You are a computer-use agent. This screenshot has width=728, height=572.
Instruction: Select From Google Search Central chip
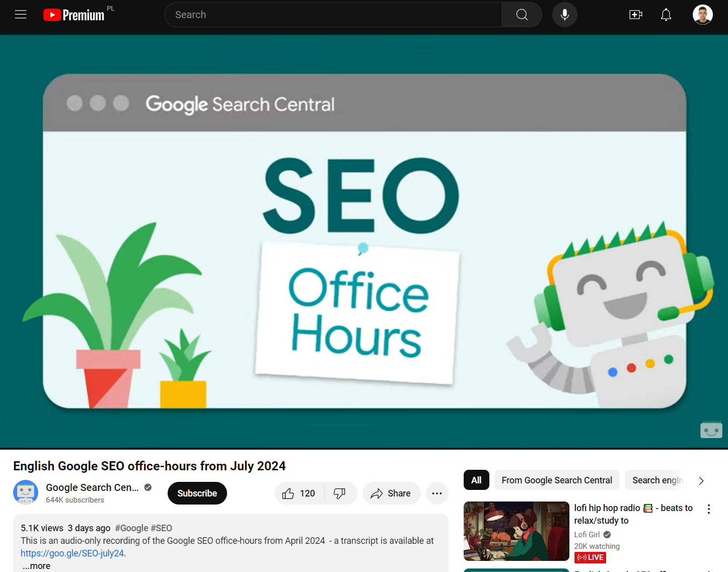pos(557,480)
